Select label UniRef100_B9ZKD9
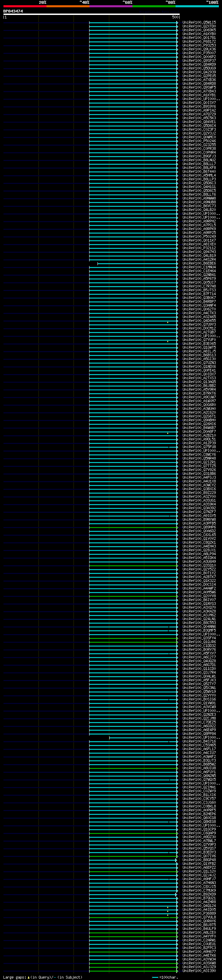The width and height of the screenshot is (222, 980). click(199, 894)
